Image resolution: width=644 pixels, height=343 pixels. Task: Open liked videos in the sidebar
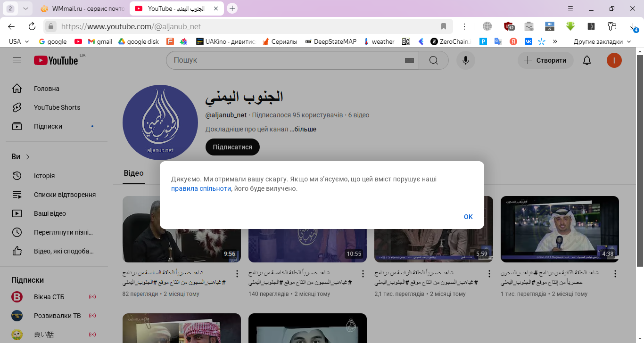57,251
